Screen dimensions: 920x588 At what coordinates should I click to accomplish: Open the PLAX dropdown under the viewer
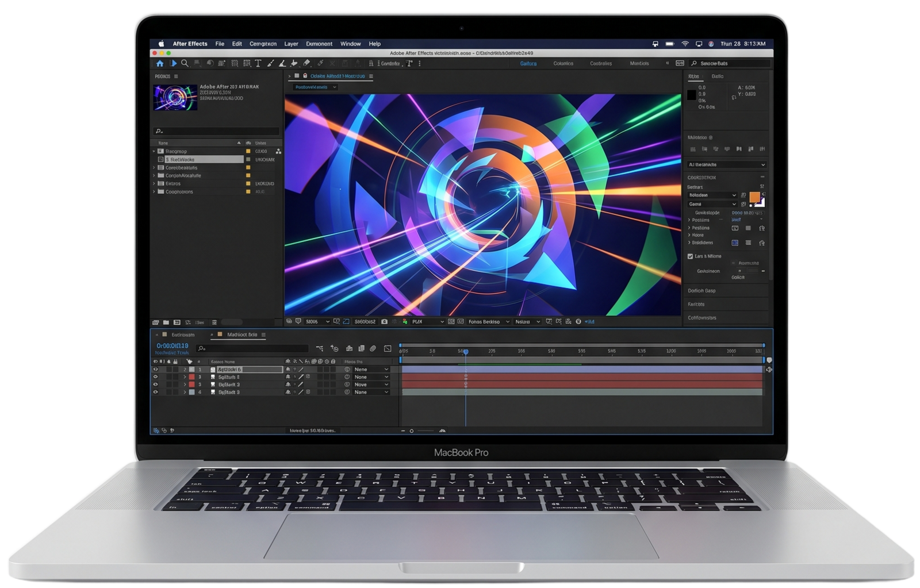(x=428, y=322)
